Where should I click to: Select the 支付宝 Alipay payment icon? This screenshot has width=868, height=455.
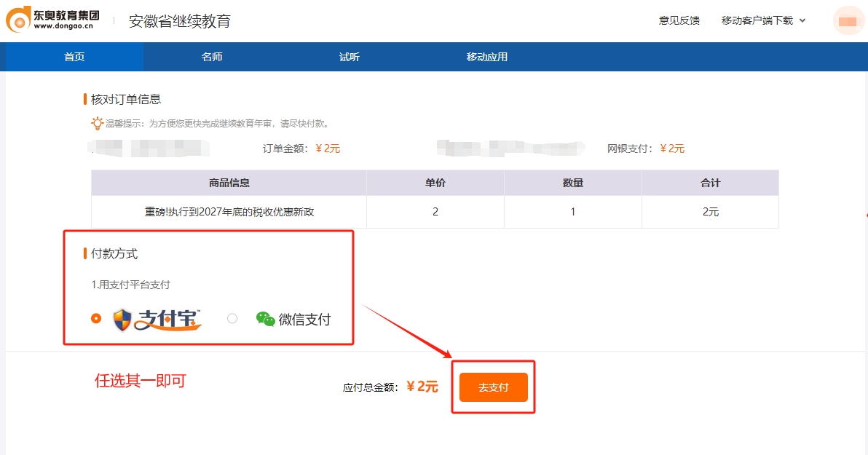[159, 317]
